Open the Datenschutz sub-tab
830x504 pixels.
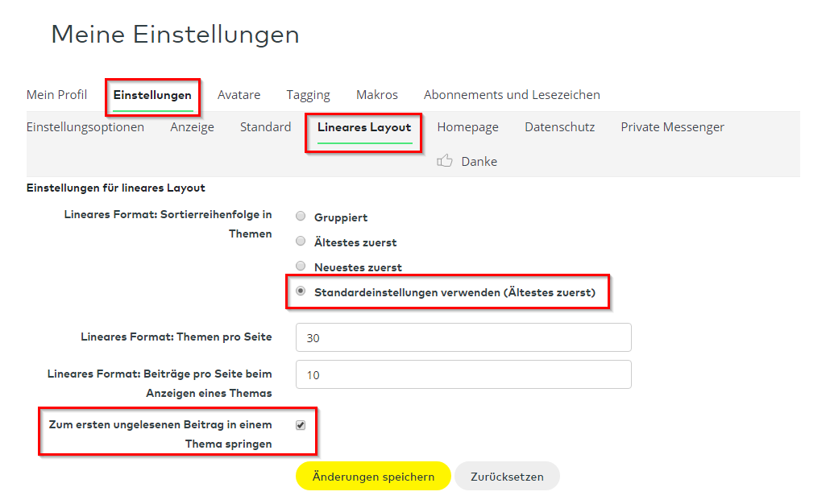point(559,127)
